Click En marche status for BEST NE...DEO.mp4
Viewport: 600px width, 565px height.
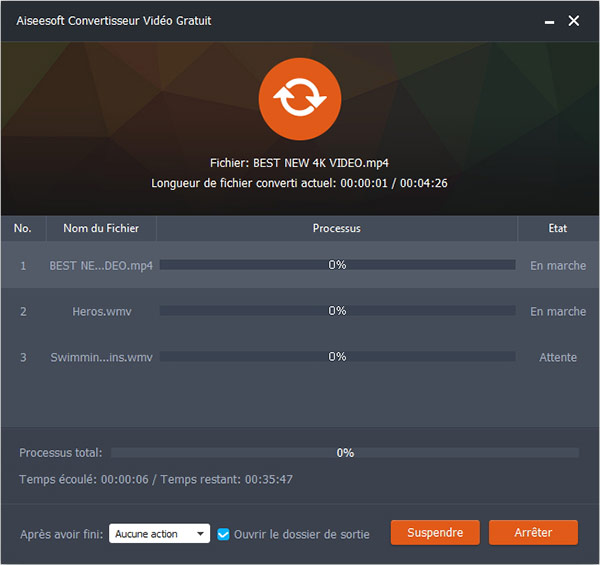(x=558, y=265)
